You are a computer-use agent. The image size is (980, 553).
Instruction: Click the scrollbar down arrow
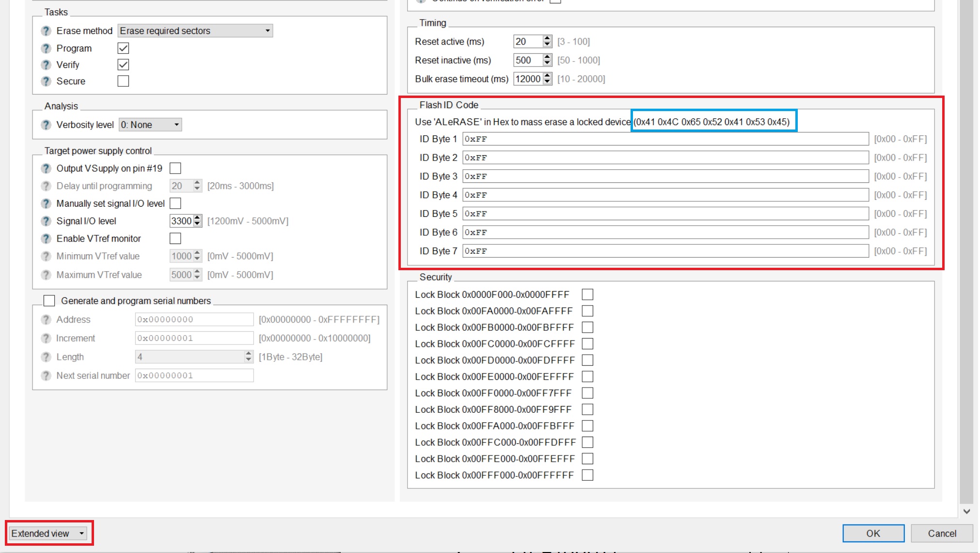(x=966, y=511)
